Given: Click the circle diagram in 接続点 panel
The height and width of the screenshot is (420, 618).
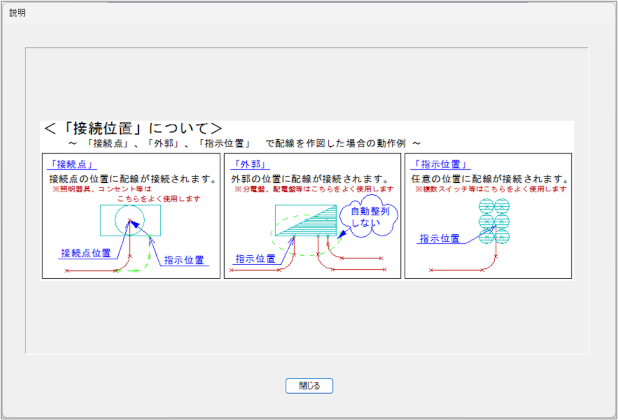Looking at the screenshot, I should (x=132, y=218).
